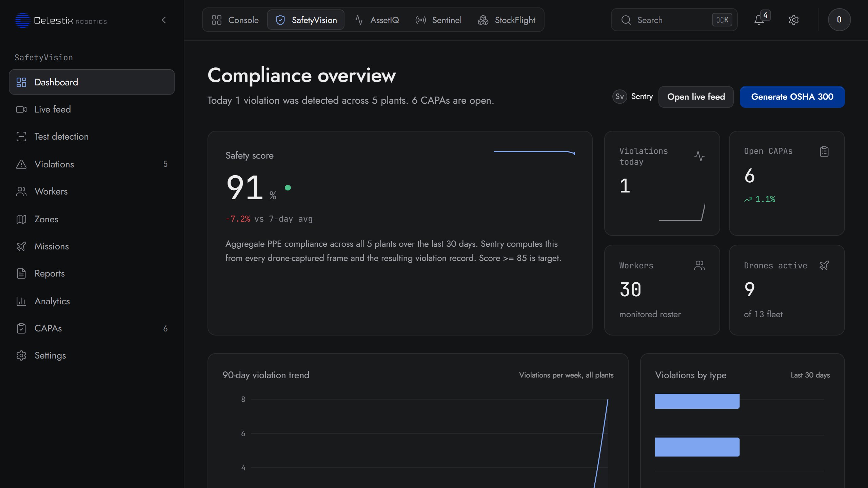Screen dimensions: 868x488
Task: Click the Workers people icon in sidebar
Action: (21, 191)
